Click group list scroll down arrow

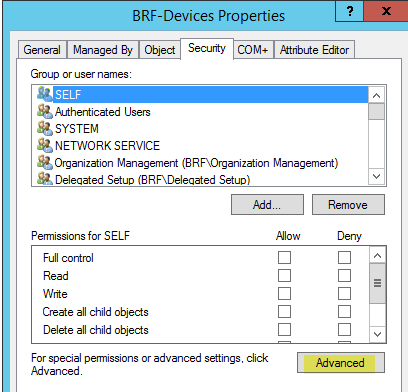[377, 176]
